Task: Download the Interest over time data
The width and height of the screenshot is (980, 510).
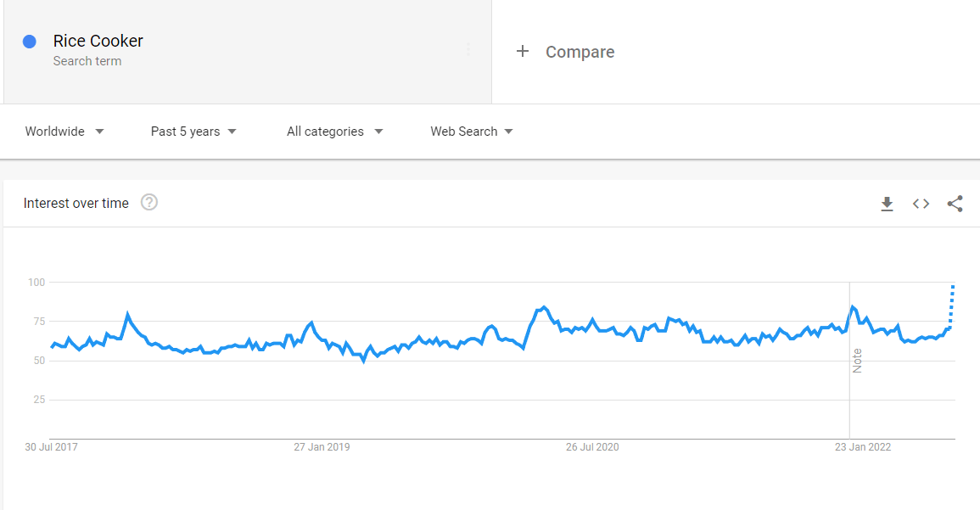Action: (887, 204)
